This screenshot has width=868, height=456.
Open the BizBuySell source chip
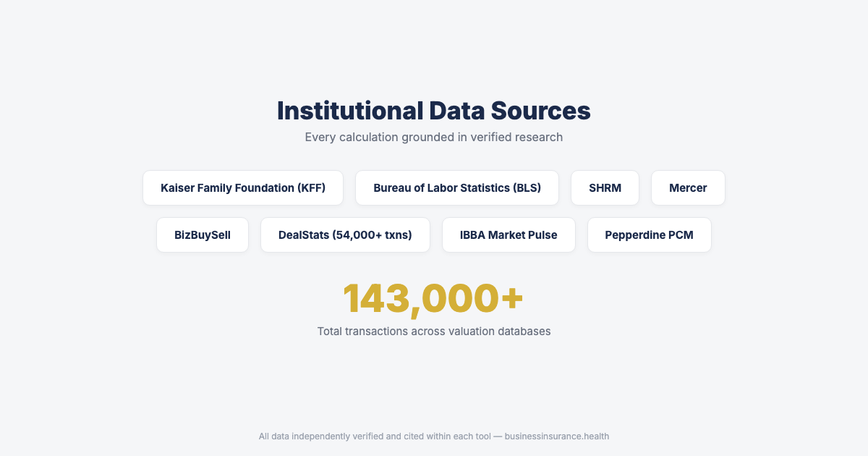pos(203,235)
